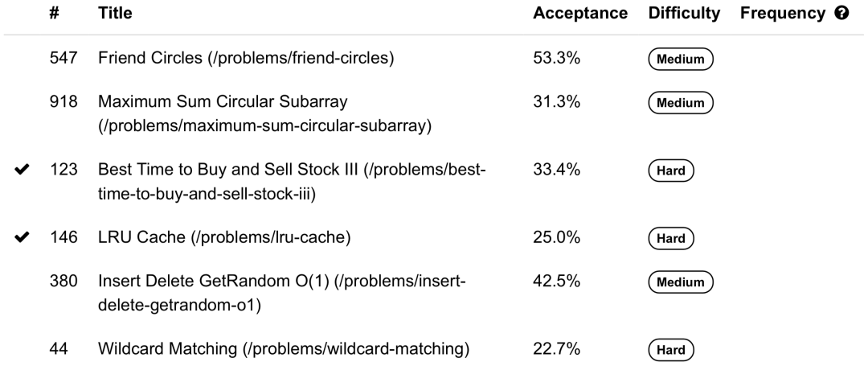
Task: Click the checkmark beside problem 123
Action: (x=22, y=170)
